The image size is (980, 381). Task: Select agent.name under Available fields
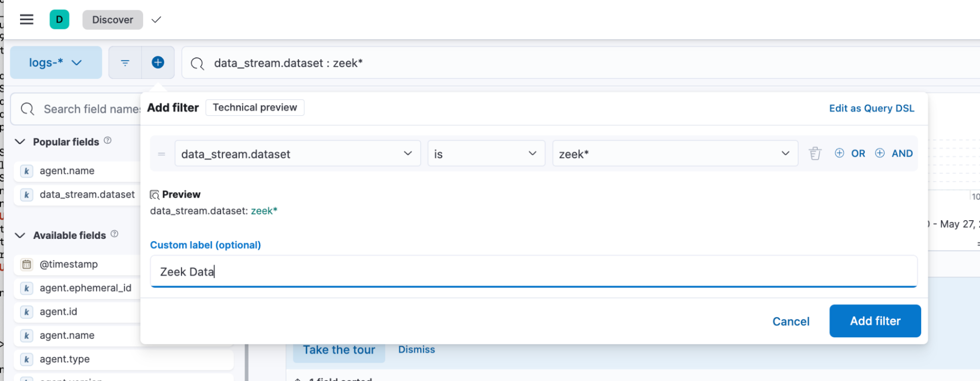67,335
